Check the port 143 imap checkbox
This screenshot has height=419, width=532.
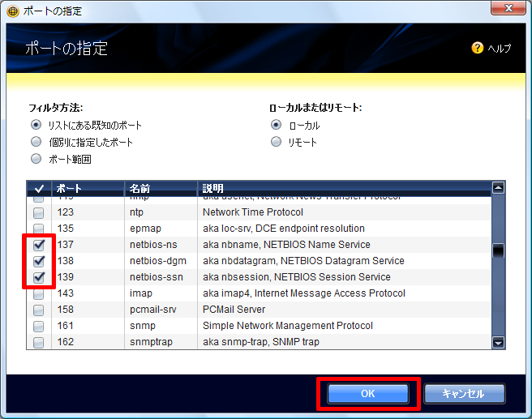(x=38, y=293)
